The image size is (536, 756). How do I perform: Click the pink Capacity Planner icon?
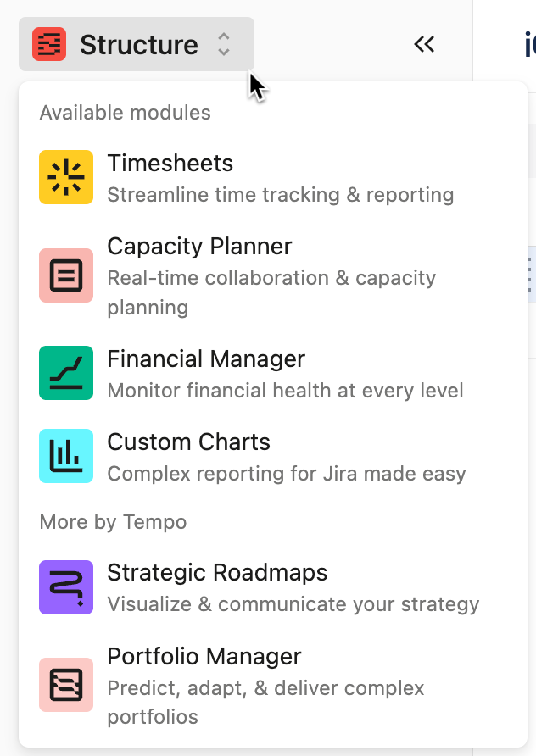pos(66,275)
